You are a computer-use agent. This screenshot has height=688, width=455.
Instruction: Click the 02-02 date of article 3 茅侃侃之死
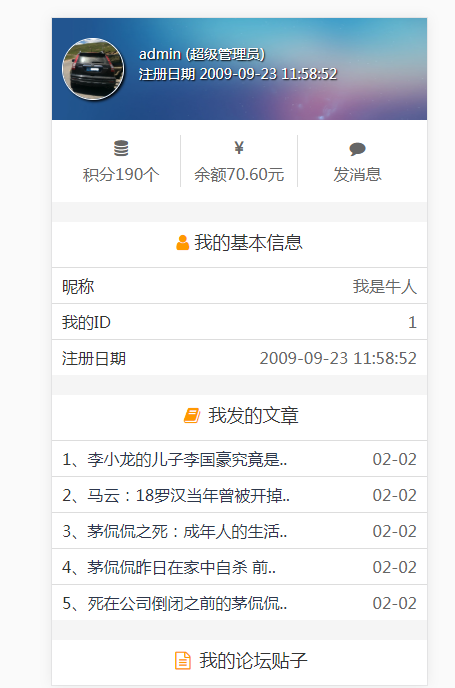(394, 531)
